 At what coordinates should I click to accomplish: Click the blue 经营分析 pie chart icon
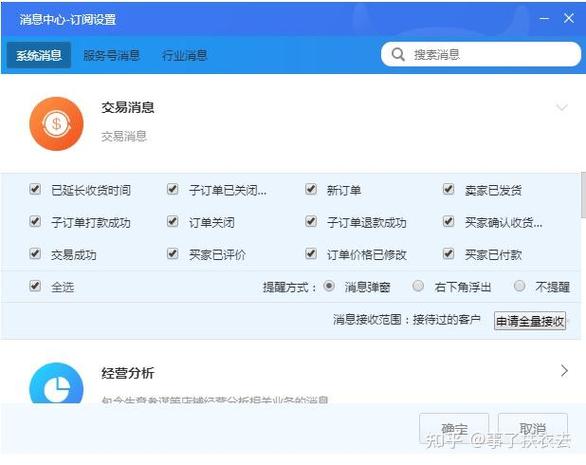pyautogui.click(x=56, y=383)
